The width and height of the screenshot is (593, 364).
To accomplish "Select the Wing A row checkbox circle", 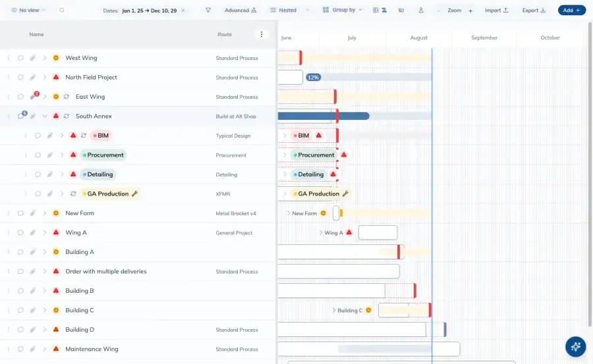I will point(20,232).
